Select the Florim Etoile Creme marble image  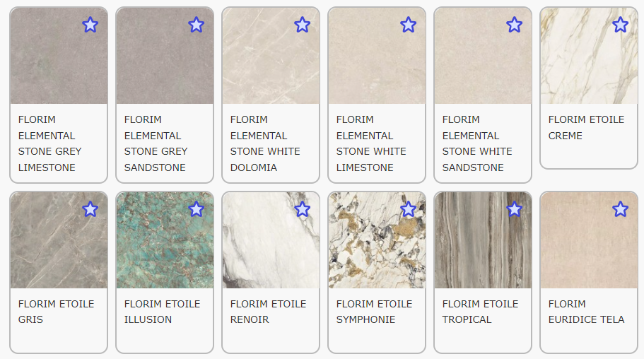click(x=589, y=55)
